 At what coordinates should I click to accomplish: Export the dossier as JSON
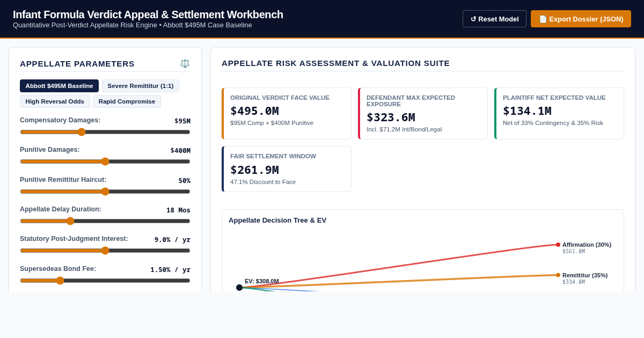[x=581, y=19]
